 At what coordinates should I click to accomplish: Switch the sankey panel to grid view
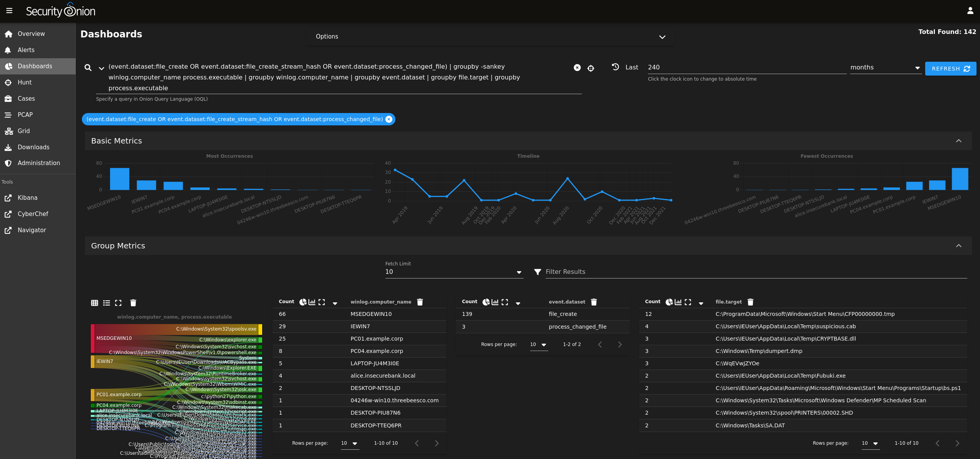point(95,303)
